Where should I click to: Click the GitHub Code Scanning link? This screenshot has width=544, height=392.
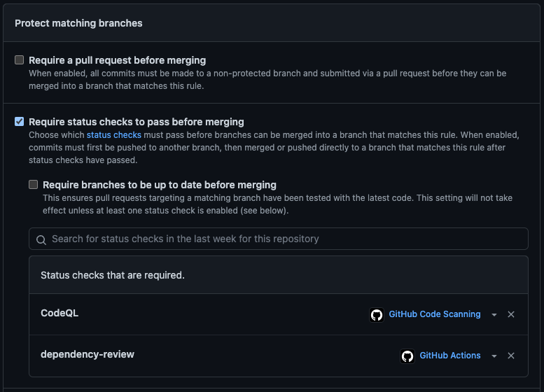click(434, 314)
